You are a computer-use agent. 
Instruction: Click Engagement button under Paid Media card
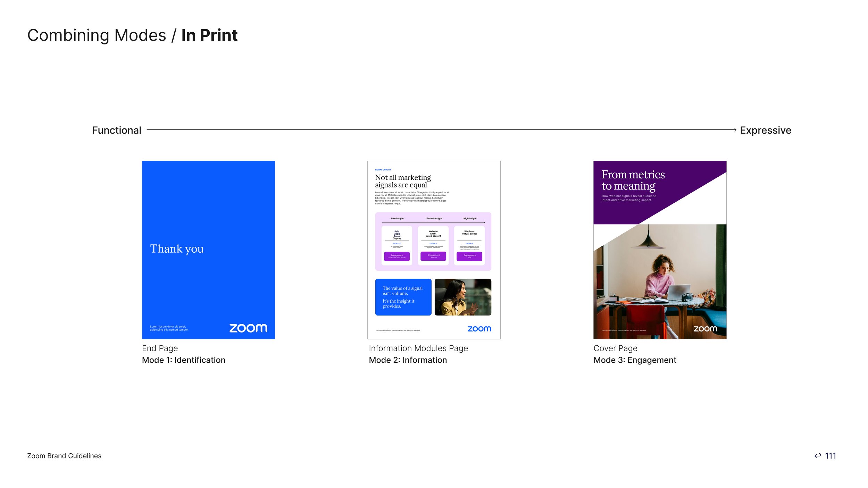pos(397,256)
